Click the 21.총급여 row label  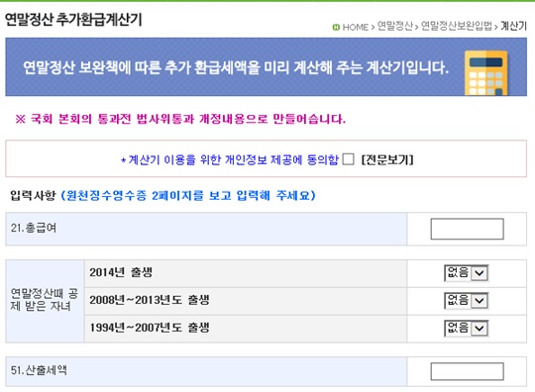[x=34, y=228]
